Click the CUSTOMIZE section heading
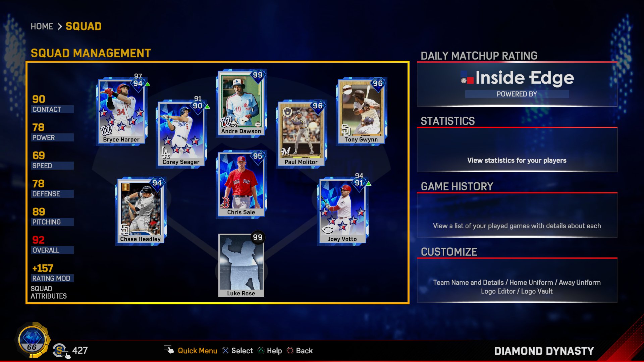644x362 pixels. coord(449,252)
